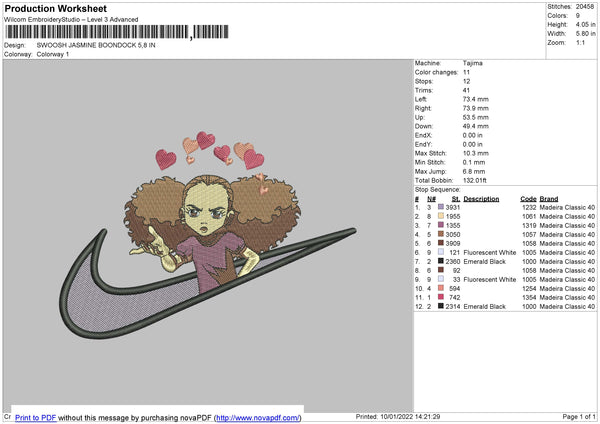Click the Trims value 41
Image resolution: width=600 pixels, height=424 pixels.
coord(466,90)
